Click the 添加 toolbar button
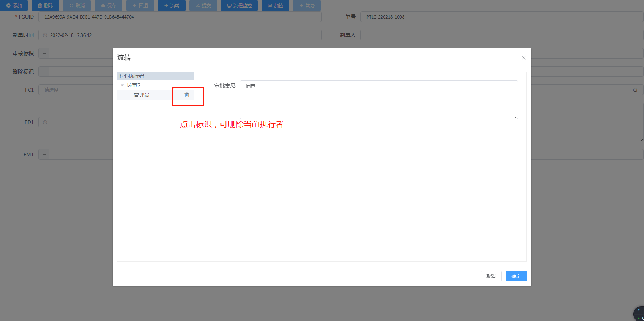 (x=14, y=6)
